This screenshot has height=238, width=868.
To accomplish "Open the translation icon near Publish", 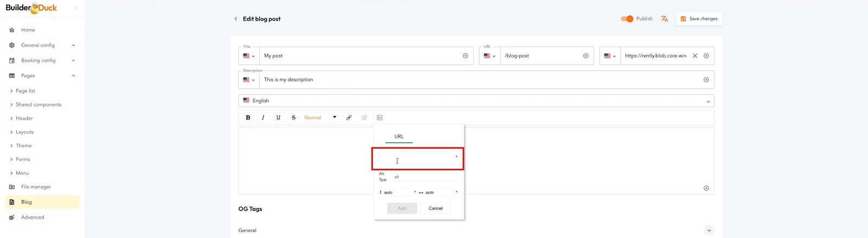I will tap(665, 19).
